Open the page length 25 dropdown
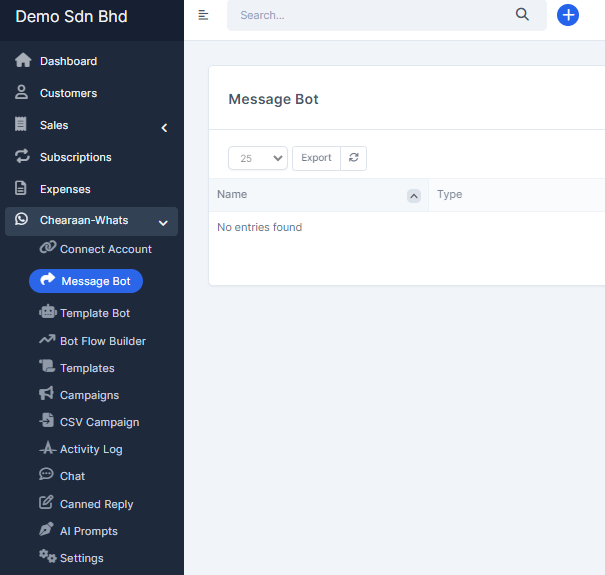605x575 pixels. click(258, 158)
